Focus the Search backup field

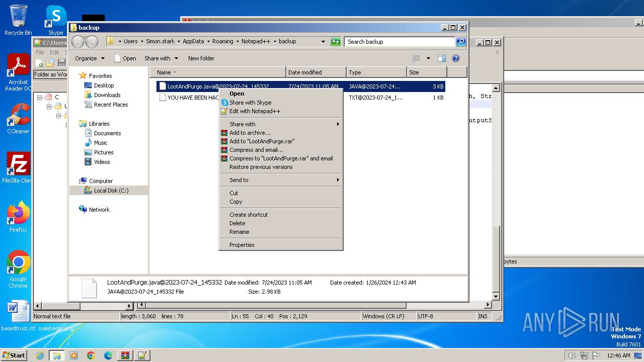[400, 42]
